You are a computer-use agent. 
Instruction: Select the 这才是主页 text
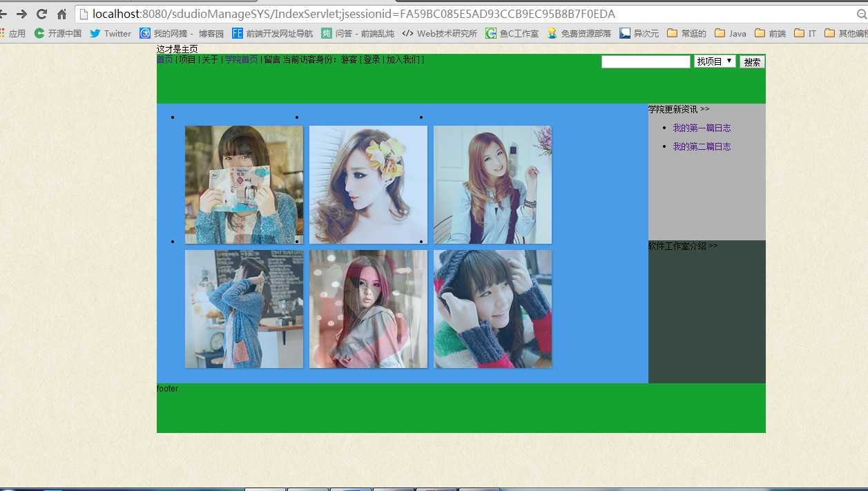pos(177,49)
